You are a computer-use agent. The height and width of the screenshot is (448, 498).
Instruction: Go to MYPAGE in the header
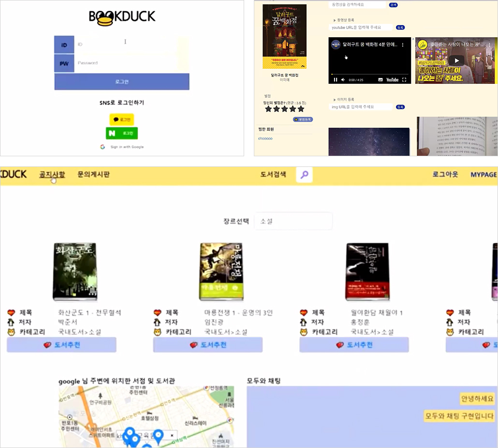coord(483,175)
